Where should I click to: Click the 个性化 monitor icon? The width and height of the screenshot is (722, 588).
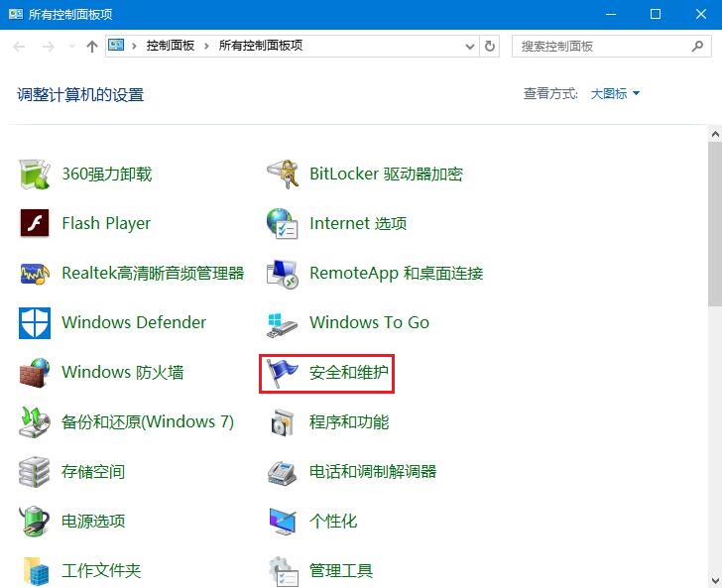point(283,522)
